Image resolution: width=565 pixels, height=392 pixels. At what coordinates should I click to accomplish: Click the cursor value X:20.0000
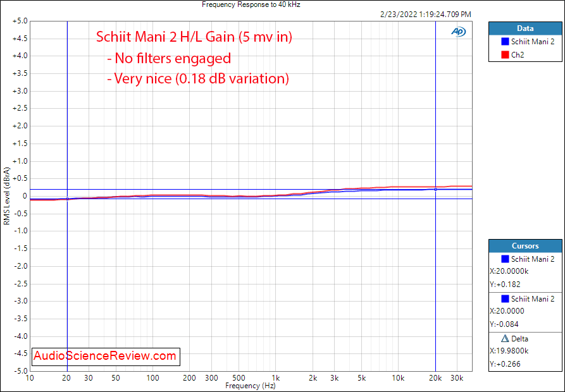(x=507, y=311)
